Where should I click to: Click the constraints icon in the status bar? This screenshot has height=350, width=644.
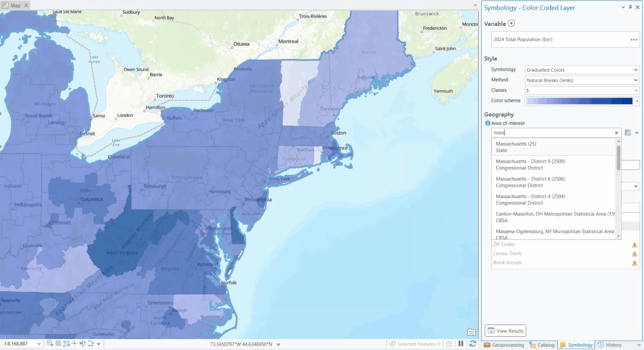pyautogui.click(x=66, y=344)
